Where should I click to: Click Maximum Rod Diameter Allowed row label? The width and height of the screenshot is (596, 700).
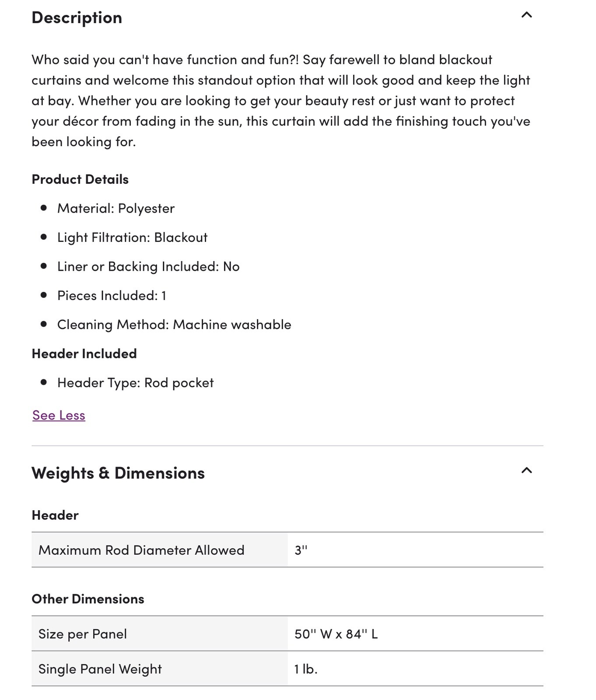(x=141, y=550)
